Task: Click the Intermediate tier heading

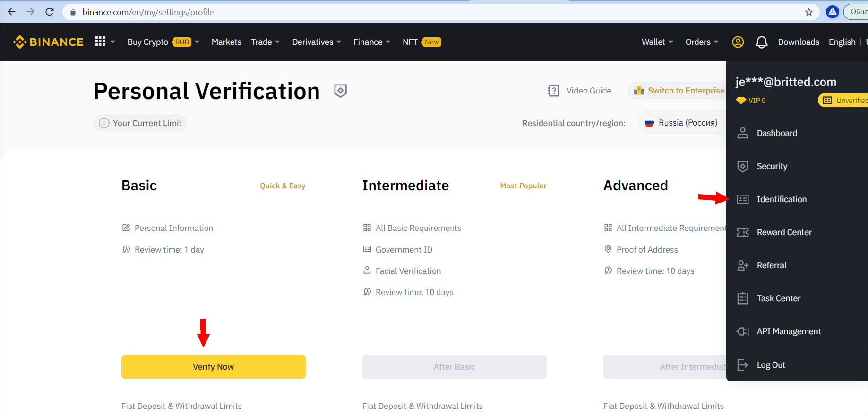Action: click(405, 186)
